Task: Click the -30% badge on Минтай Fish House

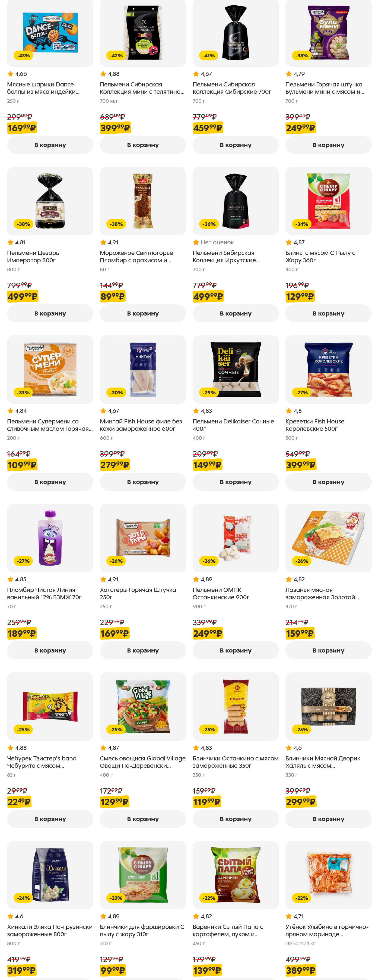Action: coord(116,393)
